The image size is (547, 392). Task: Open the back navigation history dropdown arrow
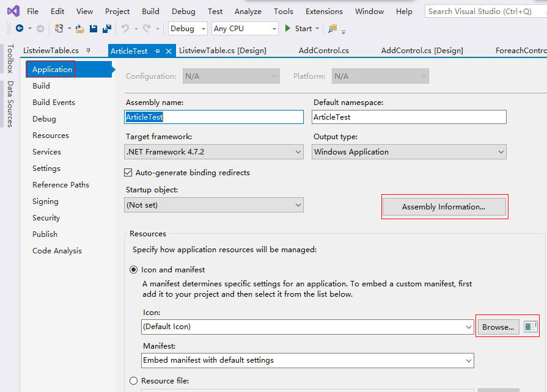pyautogui.click(x=30, y=29)
